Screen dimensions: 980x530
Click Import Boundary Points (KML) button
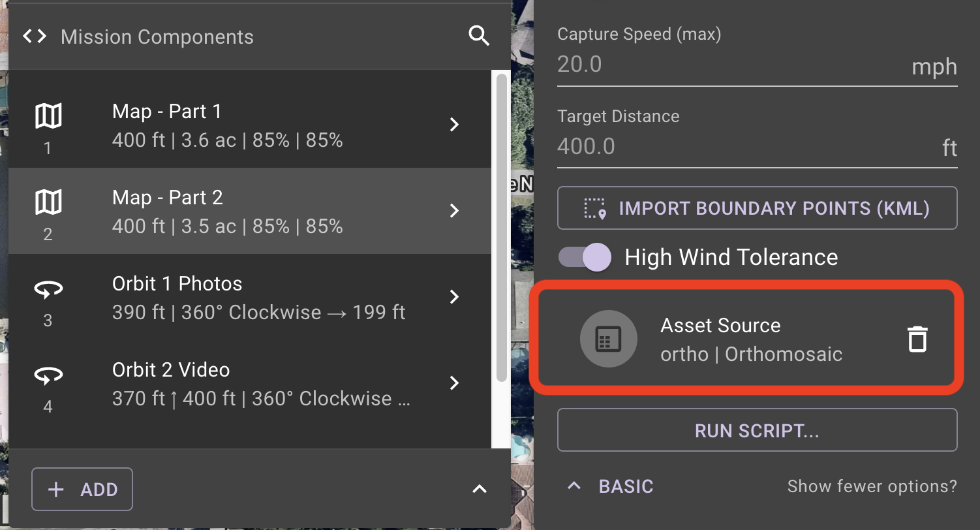(x=757, y=208)
